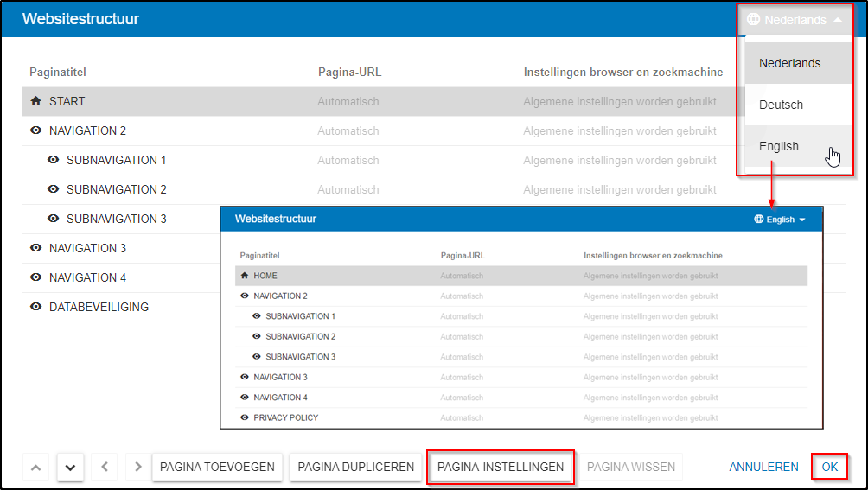Click the home icon beside START
Viewport: 868px width, 490px height.
(x=35, y=101)
